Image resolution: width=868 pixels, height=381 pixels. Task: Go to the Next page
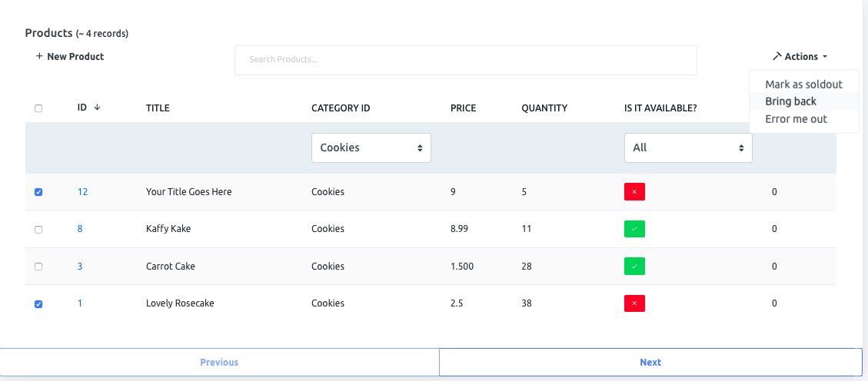[x=650, y=362]
